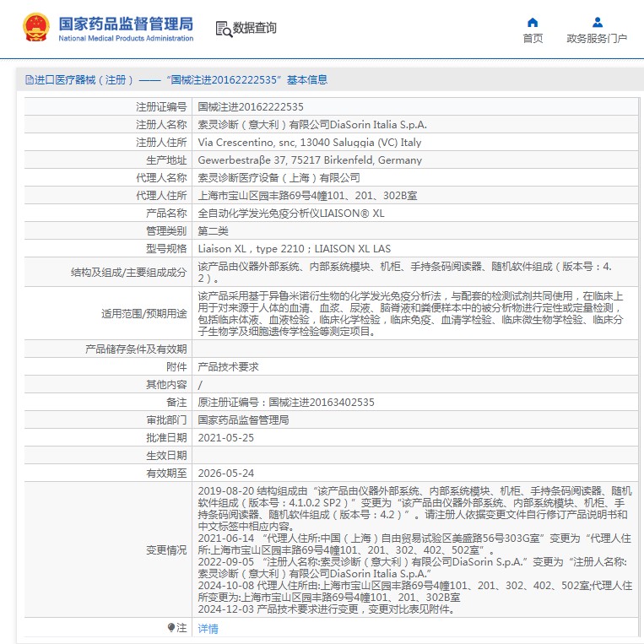
Task: Select model Liaison XL, type 2210
Action: tap(294, 249)
